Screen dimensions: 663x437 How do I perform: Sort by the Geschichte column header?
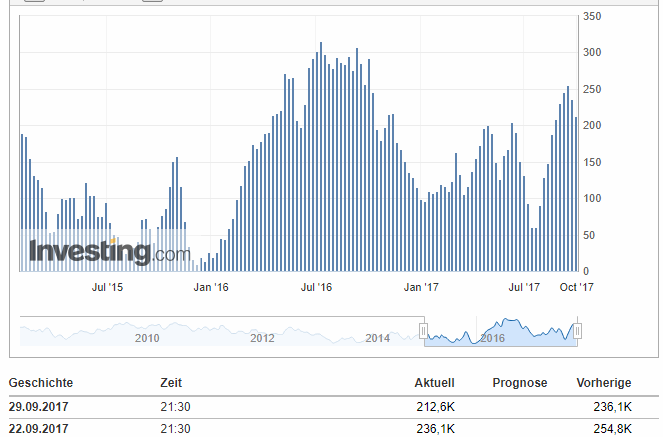(41, 383)
